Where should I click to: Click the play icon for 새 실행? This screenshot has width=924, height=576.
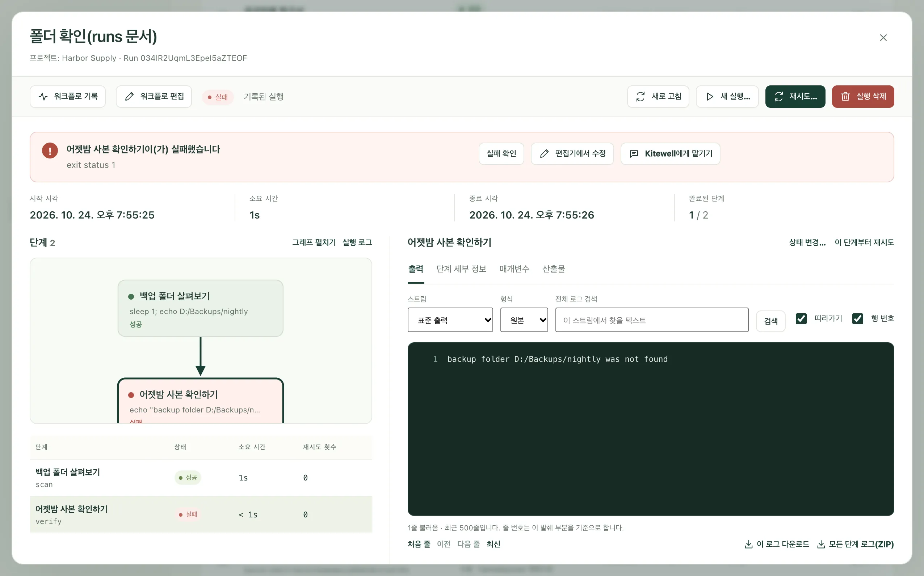[x=709, y=96]
